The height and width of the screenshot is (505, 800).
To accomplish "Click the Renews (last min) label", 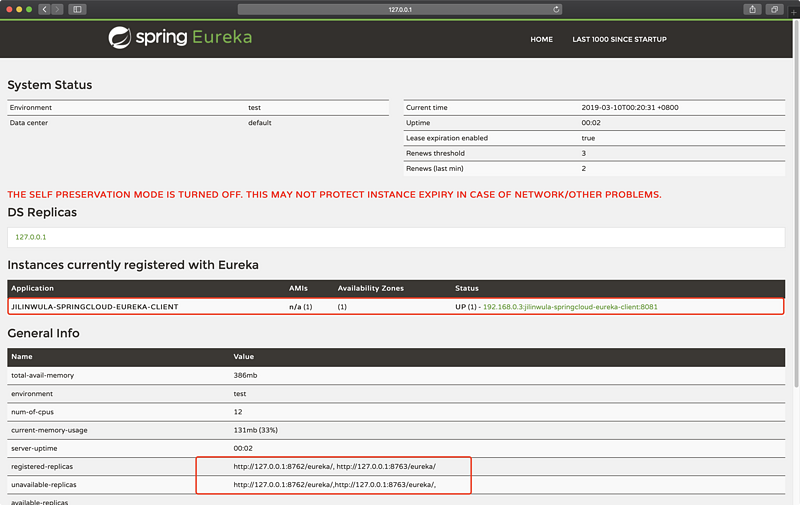I will [435, 169].
